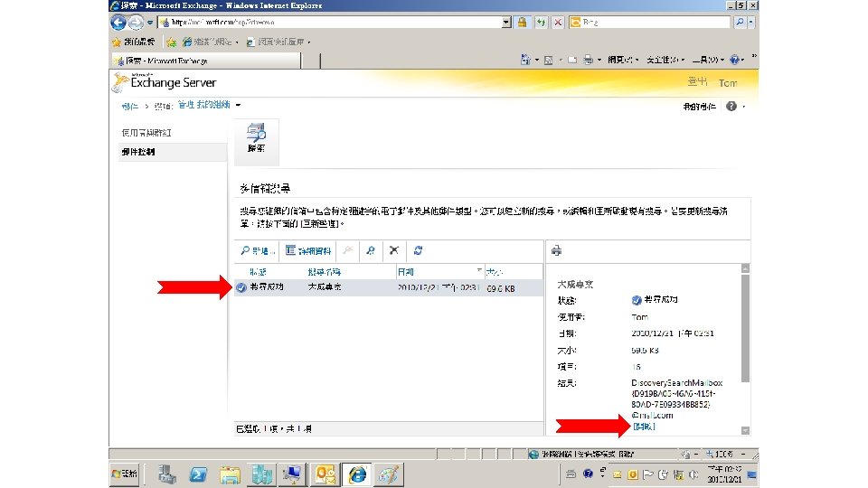Image resolution: width=868 pixels, height=488 pixels.
Task: Select the Microsoft Exchange browser tab
Action: tap(206, 61)
